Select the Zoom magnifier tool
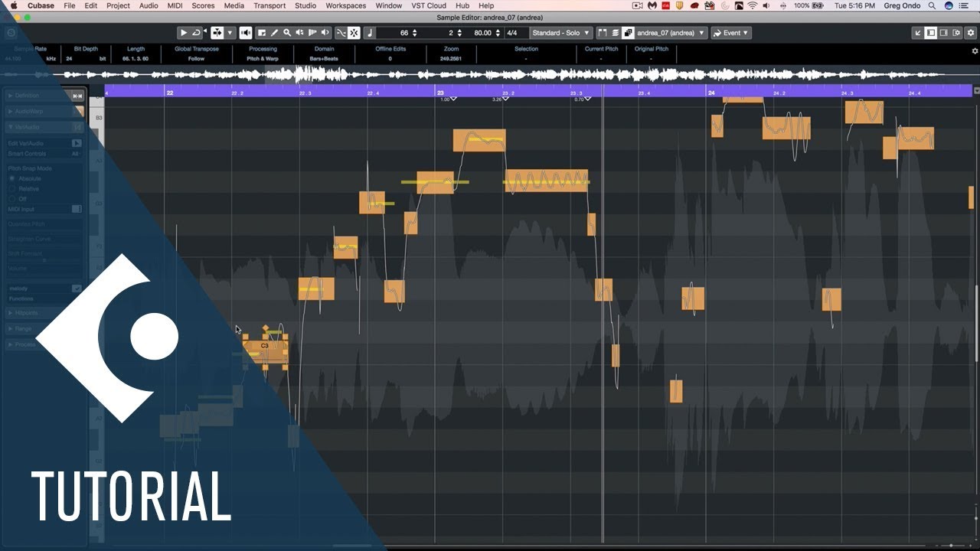 click(287, 33)
